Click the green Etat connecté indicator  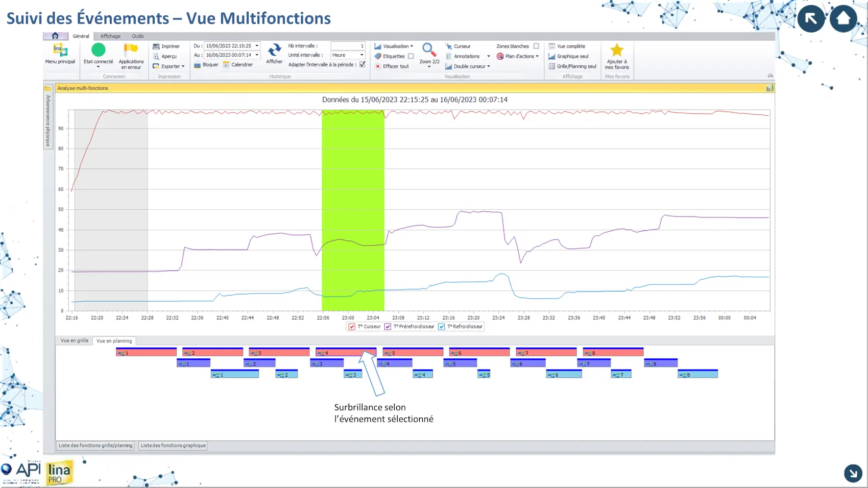98,50
